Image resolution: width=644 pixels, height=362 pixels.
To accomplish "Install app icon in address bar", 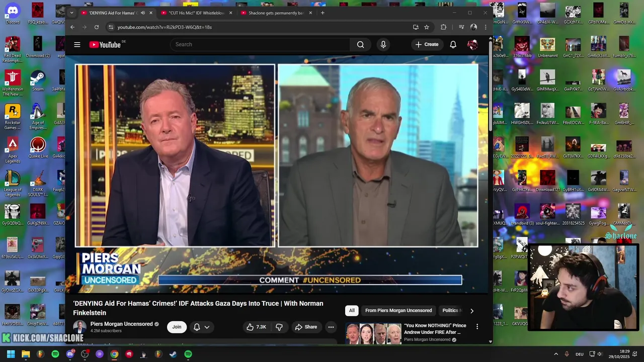I will pyautogui.click(x=416, y=27).
